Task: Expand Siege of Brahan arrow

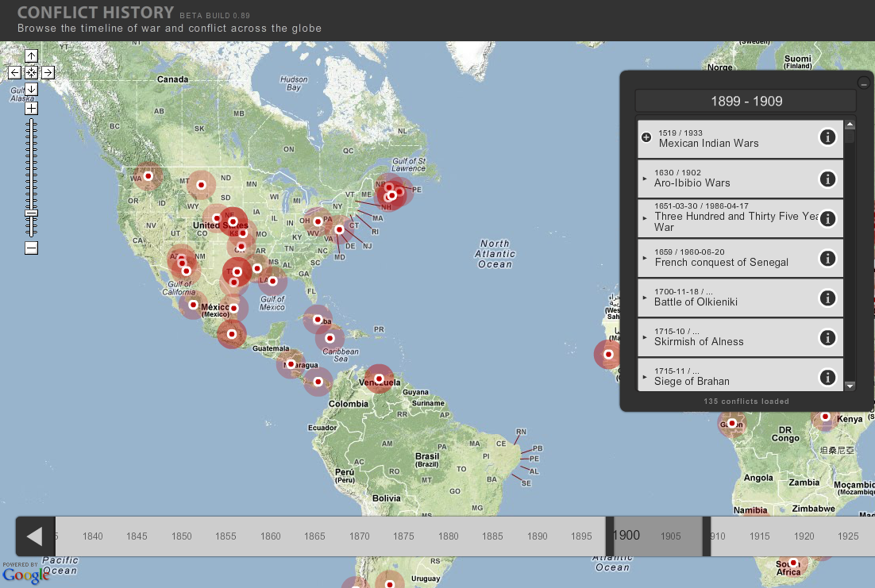Action: pyautogui.click(x=645, y=378)
